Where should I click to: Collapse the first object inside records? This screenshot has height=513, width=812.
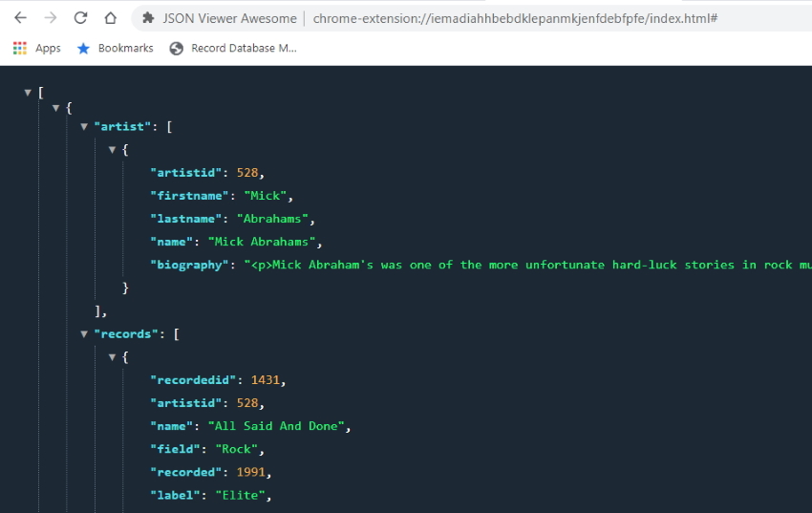(x=112, y=356)
